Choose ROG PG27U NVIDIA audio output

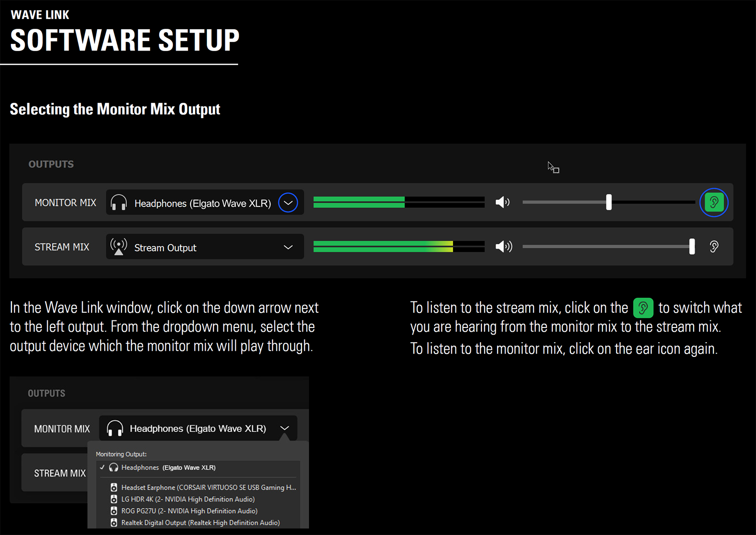pos(198,511)
